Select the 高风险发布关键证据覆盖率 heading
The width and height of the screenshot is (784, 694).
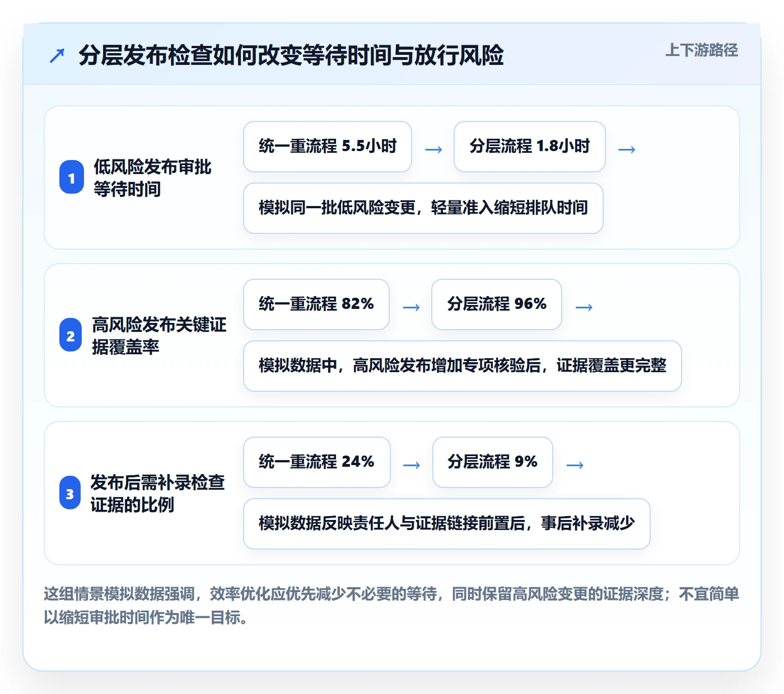coord(160,336)
